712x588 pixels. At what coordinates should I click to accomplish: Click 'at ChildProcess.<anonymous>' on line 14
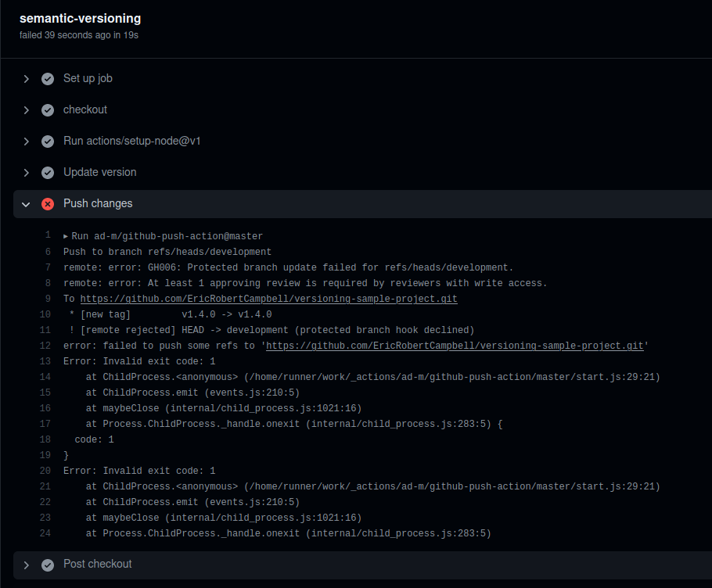click(x=372, y=377)
